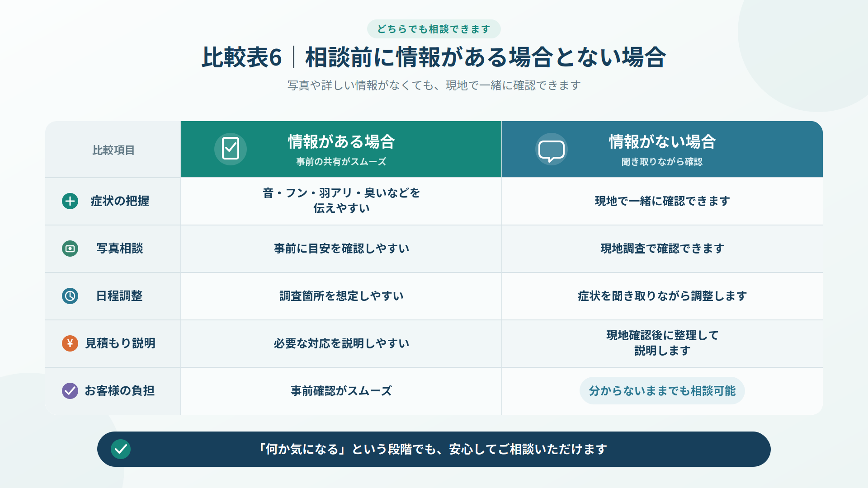Viewport: 868px width, 488px height.
Task: Click the clock icon beside 日程調整
Action: (x=70, y=296)
